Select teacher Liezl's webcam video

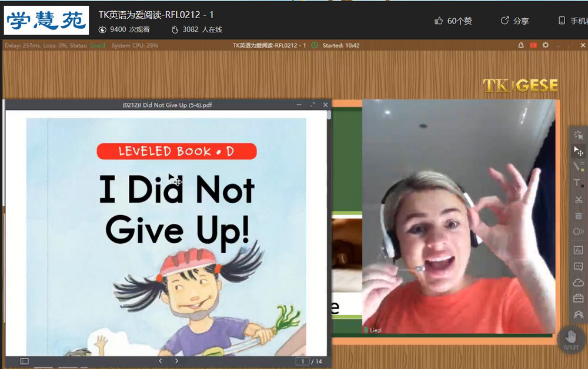[459, 216]
